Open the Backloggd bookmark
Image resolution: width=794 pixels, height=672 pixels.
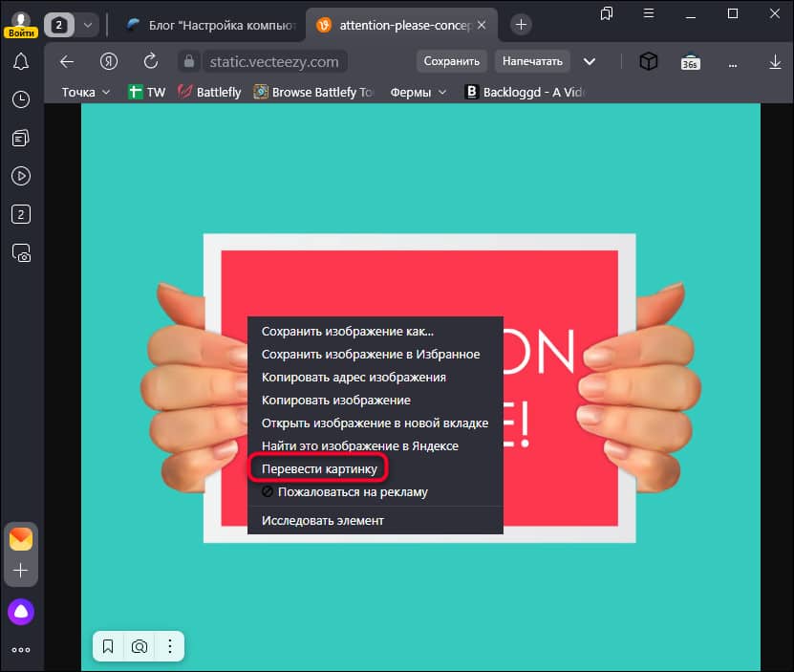click(526, 92)
